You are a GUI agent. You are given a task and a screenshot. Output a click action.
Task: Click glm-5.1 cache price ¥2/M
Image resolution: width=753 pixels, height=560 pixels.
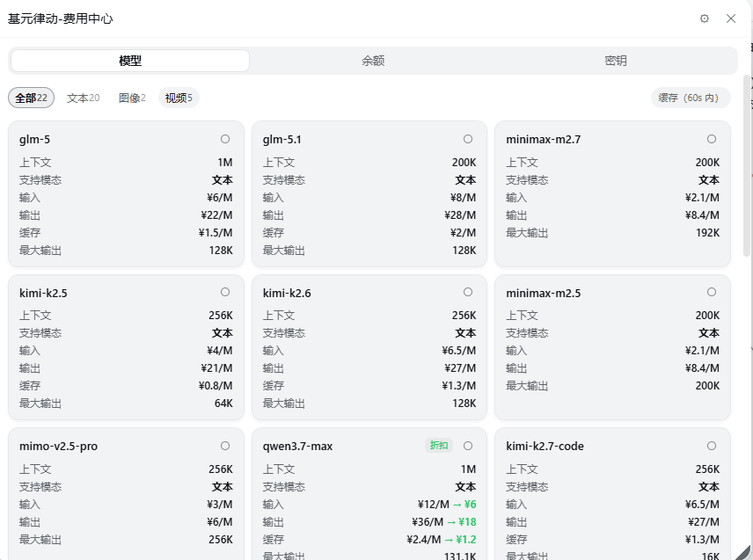(x=463, y=233)
